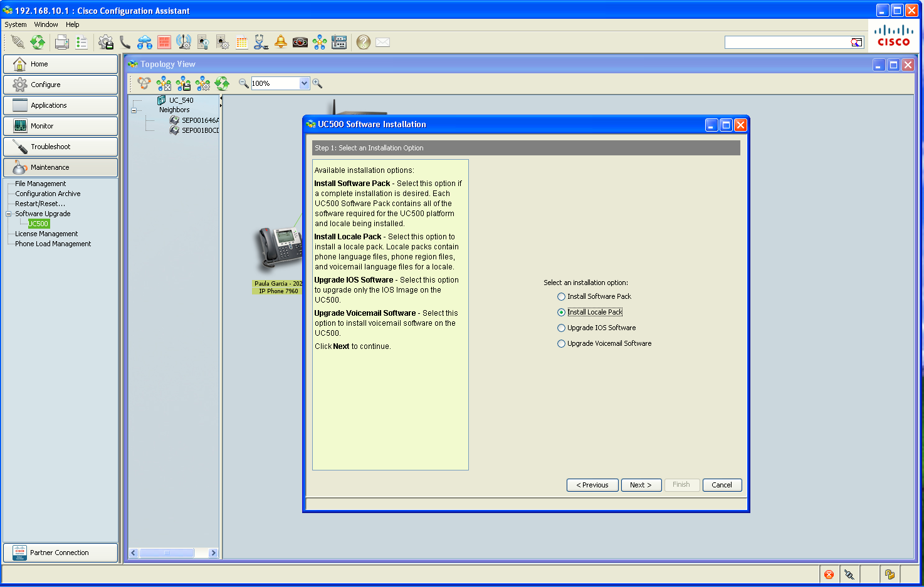Collapse the Neighbors tree node
Image resolution: width=924 pixels, height=587 pixels.
[134, 110]
